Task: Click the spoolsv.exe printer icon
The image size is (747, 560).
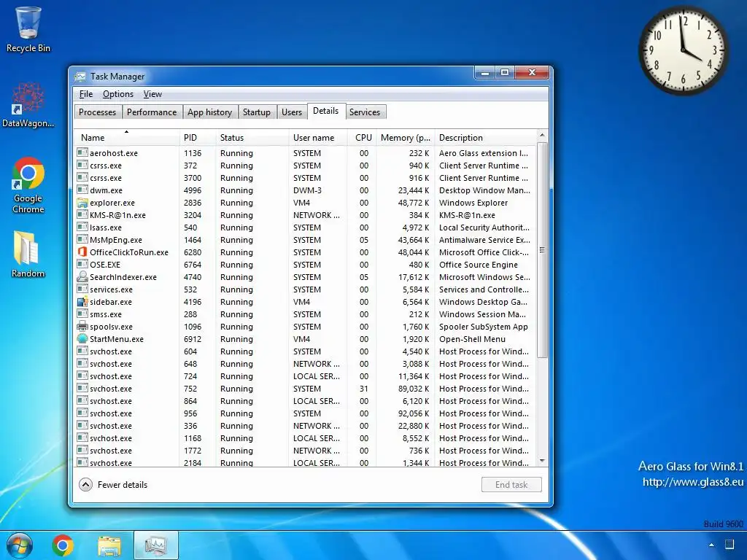Action: pos(82,326)
